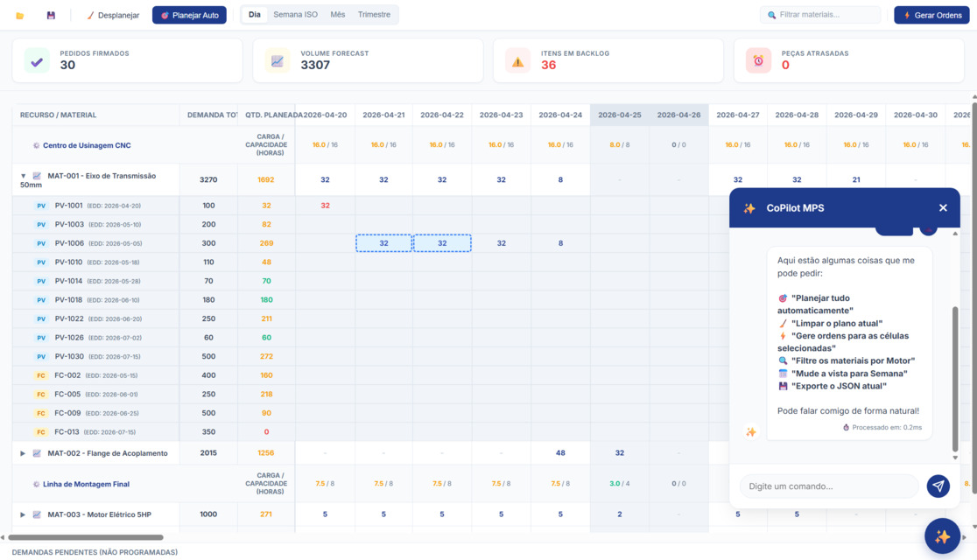Expand the MAT-003 Motor Elétrico 5HP row
The height and width of the screenshot is (560, 977).
pos(24,514)
